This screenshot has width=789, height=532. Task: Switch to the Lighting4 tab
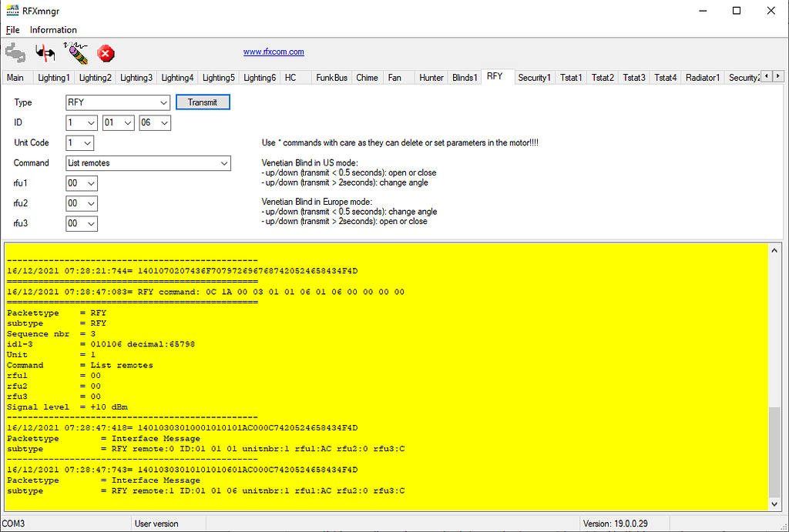176,78
